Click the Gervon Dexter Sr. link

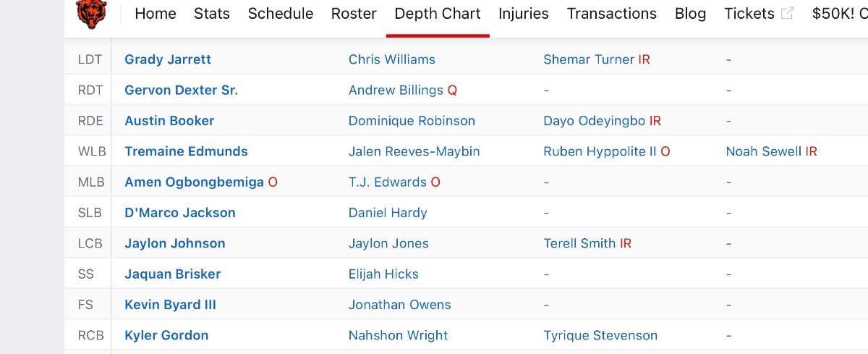point(181,90)
